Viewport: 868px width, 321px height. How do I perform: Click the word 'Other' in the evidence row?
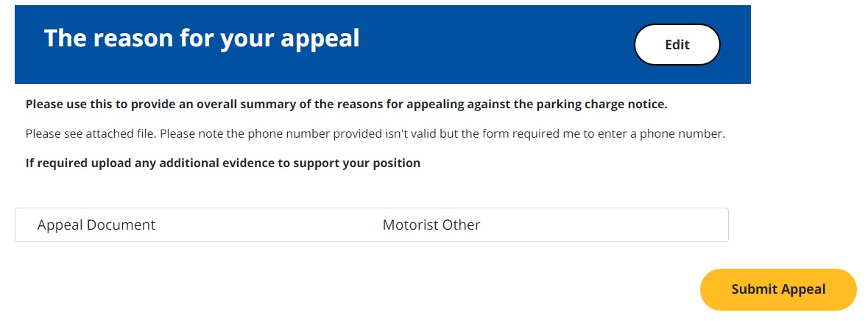(x=461, y=225)
